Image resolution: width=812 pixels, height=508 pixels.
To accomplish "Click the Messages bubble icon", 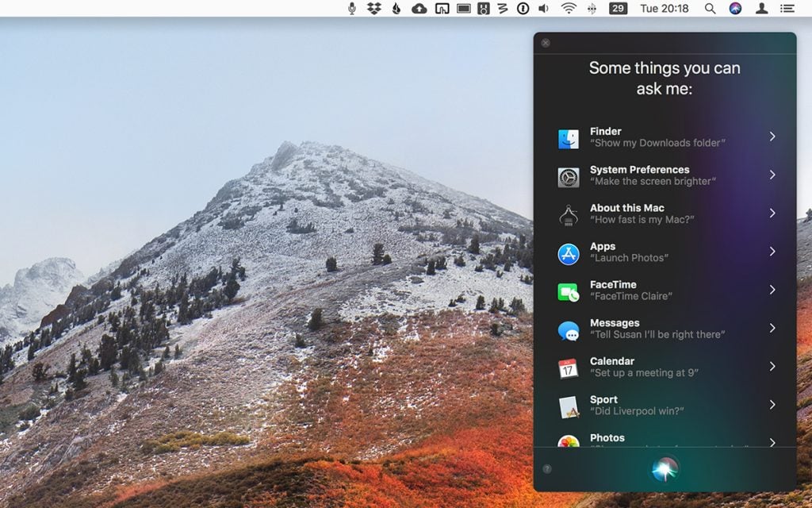I will (568, 331).
